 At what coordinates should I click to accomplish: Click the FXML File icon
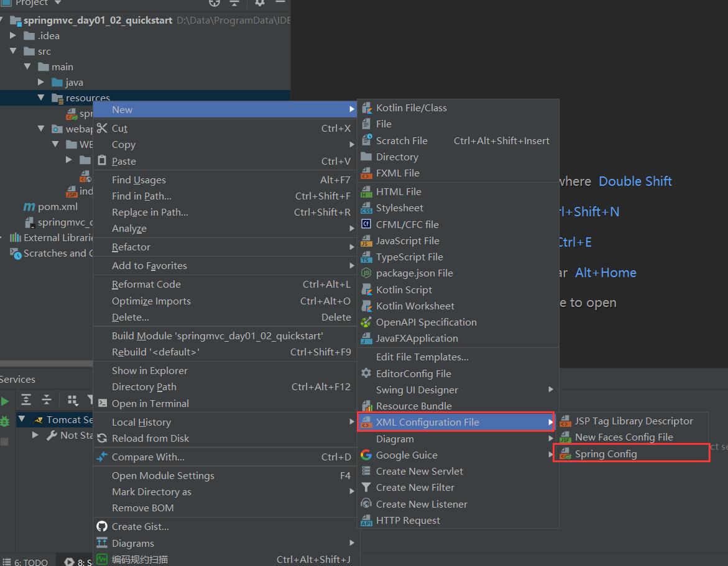pyautogui.click(x=367, y=173)
